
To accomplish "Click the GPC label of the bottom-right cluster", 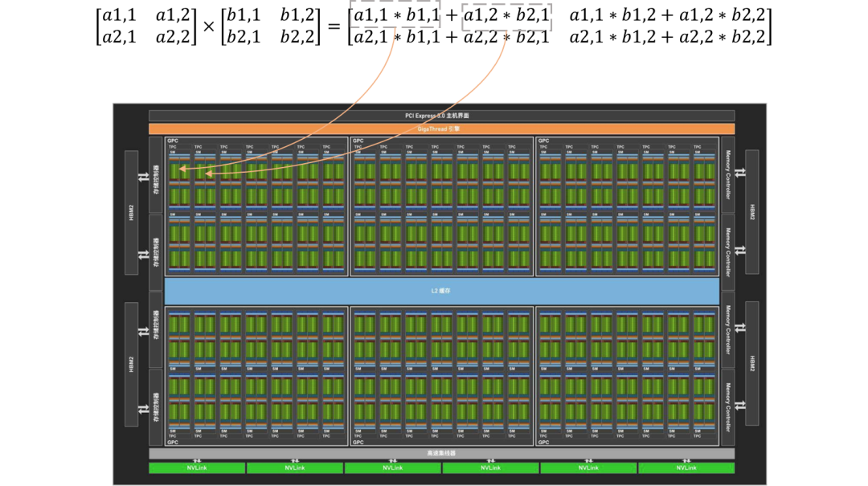I will click(543, 443).
